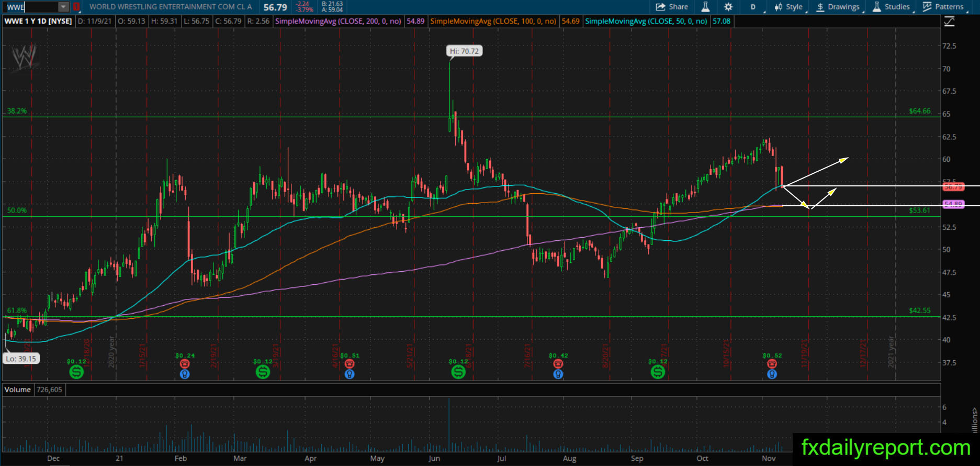Click the red symbol link clipboard icon
This screenshot has width=980, height=466.
point(76,7)
